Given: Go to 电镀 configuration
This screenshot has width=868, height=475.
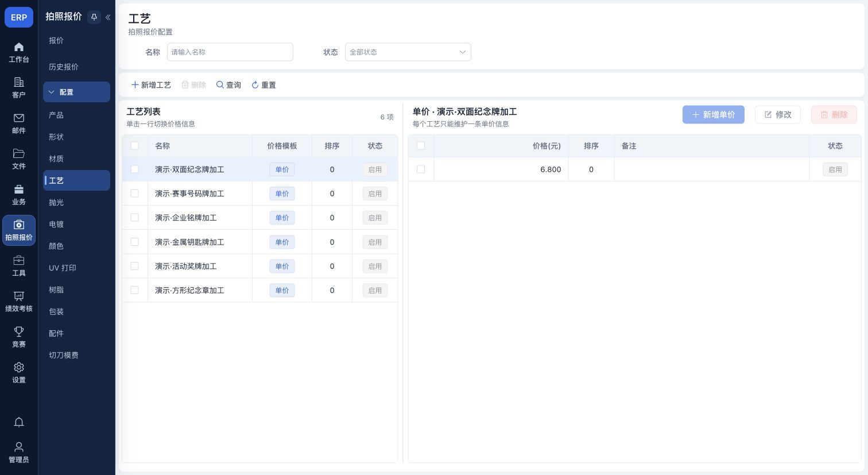Looking at the screenshot, I should tap(76, 225).
